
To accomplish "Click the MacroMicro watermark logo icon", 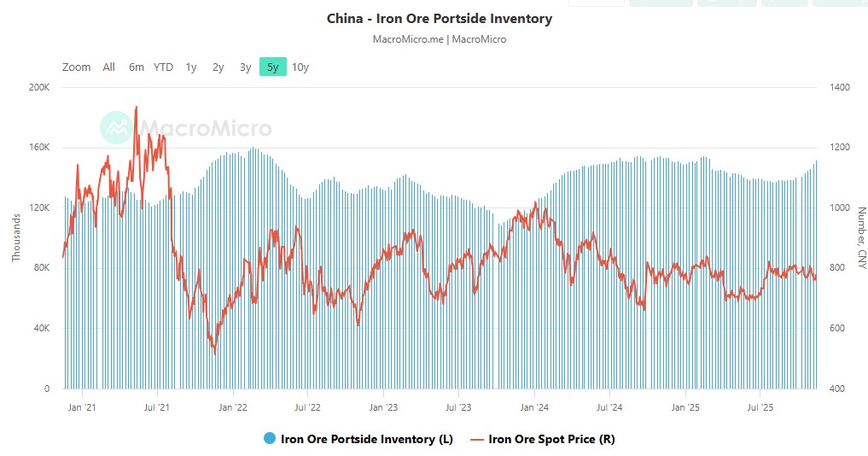I will (116, 128).
